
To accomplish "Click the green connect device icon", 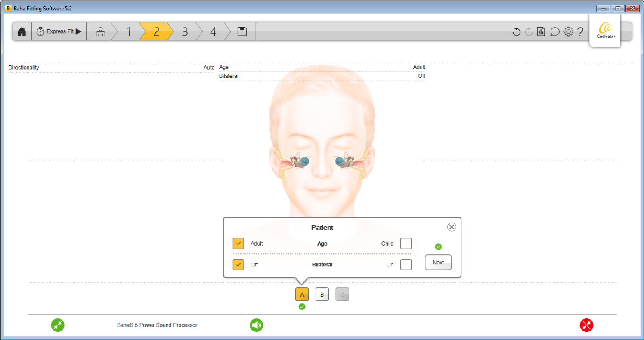I will point(58,325).
